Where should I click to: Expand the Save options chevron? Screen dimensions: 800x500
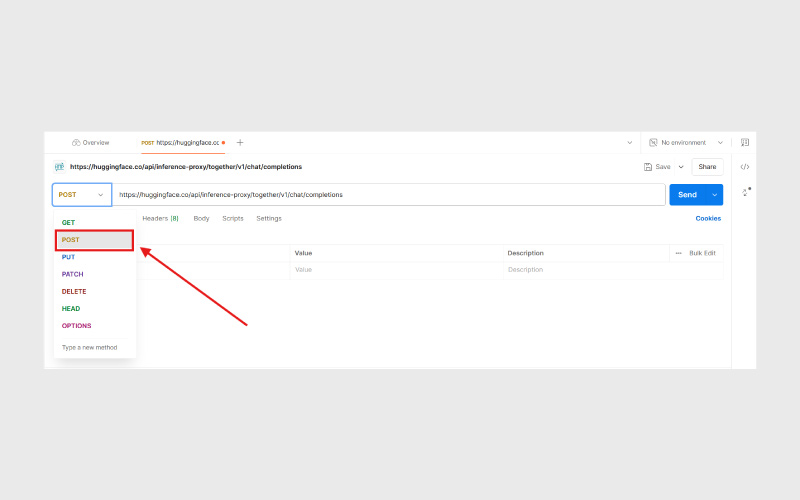click(x=681, y=167)
